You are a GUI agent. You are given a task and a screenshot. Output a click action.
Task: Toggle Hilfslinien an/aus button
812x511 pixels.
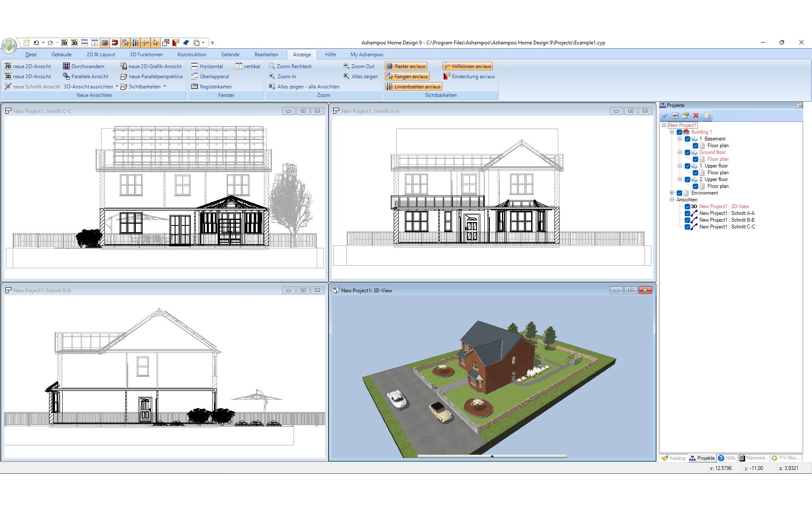pos(467,66)
